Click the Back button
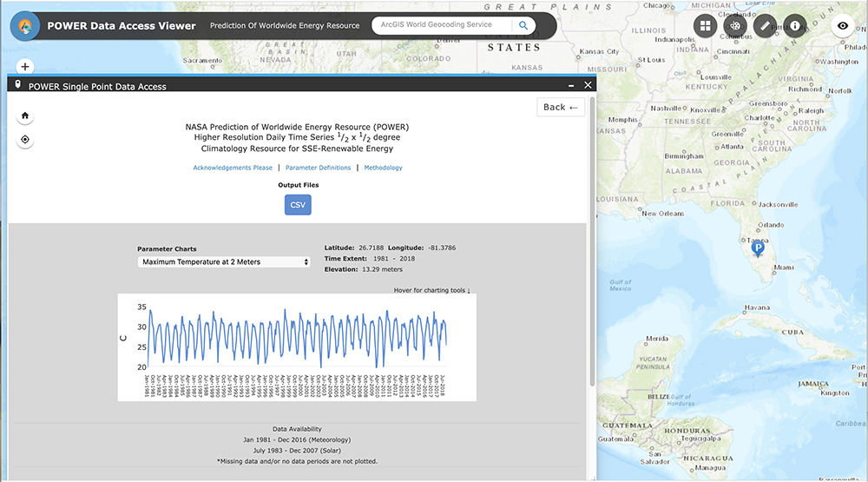The width and height of the screenshot is (868, 482). 560,107
